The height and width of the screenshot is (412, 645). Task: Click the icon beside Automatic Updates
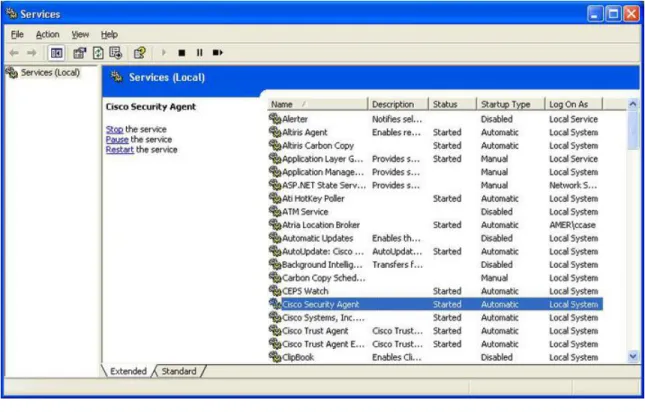274,238
